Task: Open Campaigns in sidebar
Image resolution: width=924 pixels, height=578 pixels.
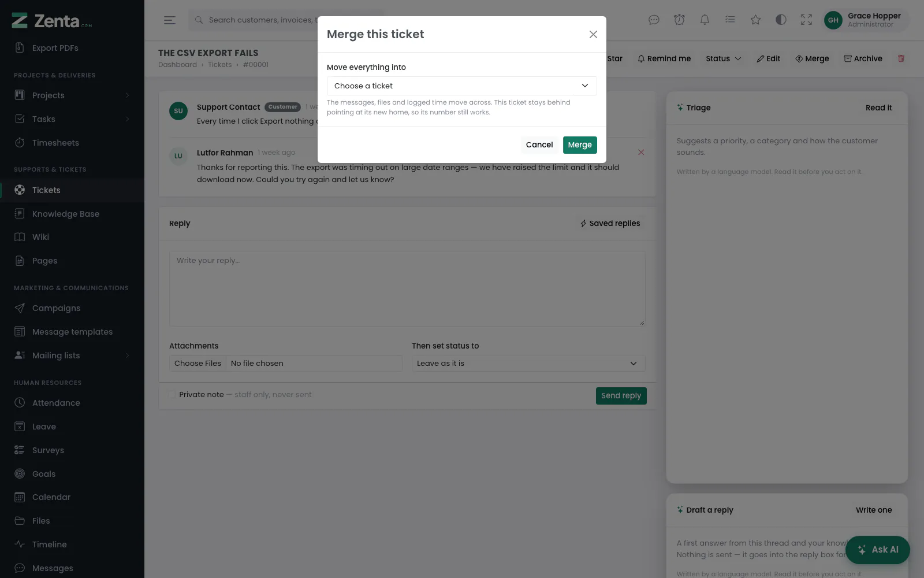Action: (72, 308)
